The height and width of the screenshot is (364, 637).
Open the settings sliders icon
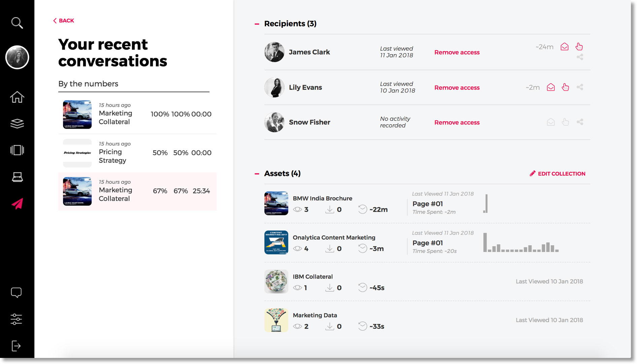pyautogui.click(x=16, y=319)
